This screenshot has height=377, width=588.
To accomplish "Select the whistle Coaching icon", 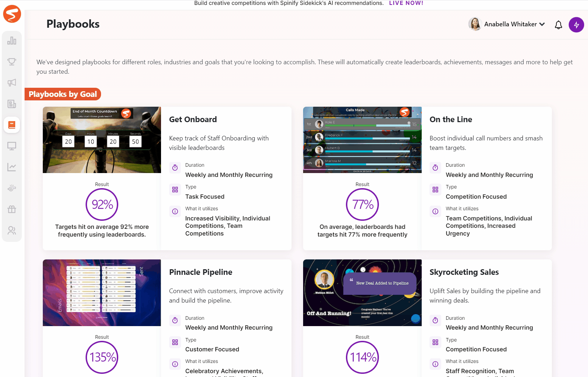I will coord(12,188).
